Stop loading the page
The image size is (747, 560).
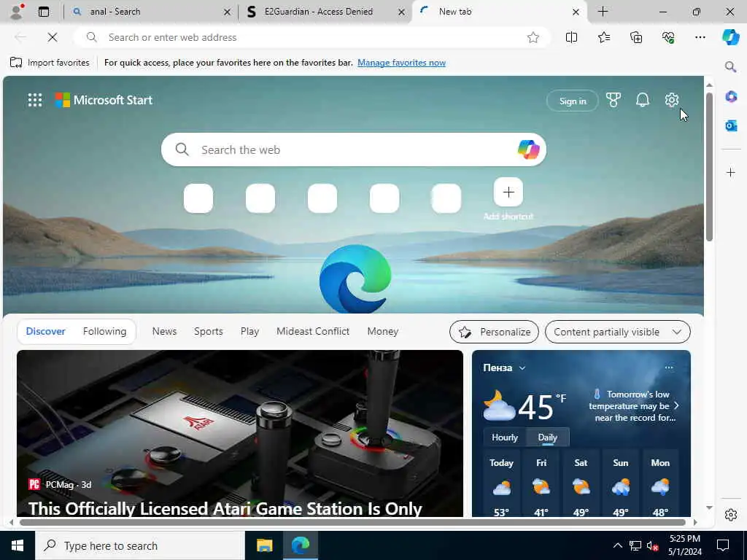[53, 37]
